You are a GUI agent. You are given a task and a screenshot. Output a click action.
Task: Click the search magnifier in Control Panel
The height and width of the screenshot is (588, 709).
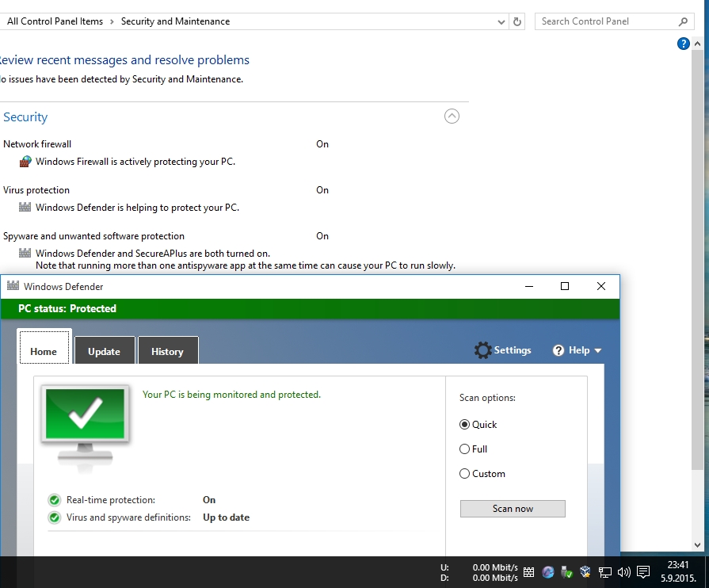pos(683,21)
